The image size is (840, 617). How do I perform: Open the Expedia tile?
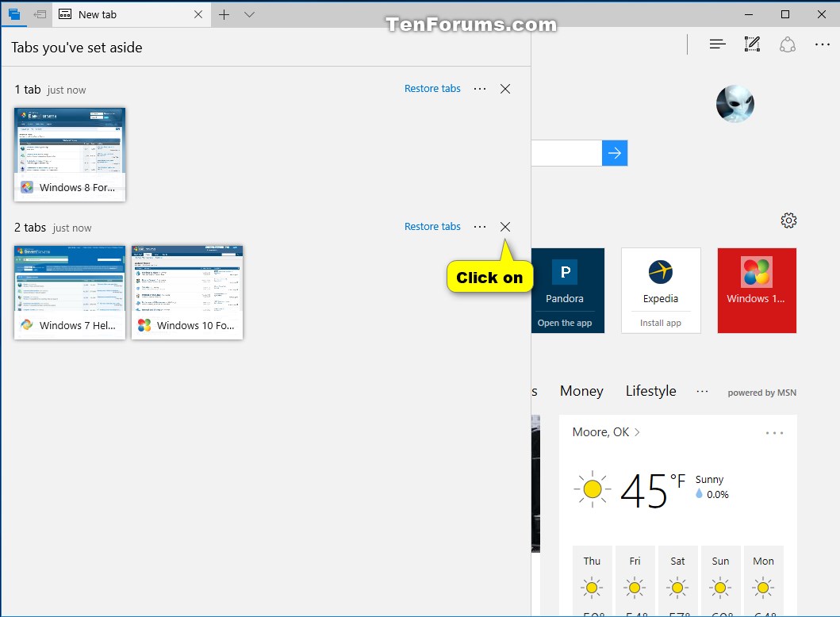[661, 290]
